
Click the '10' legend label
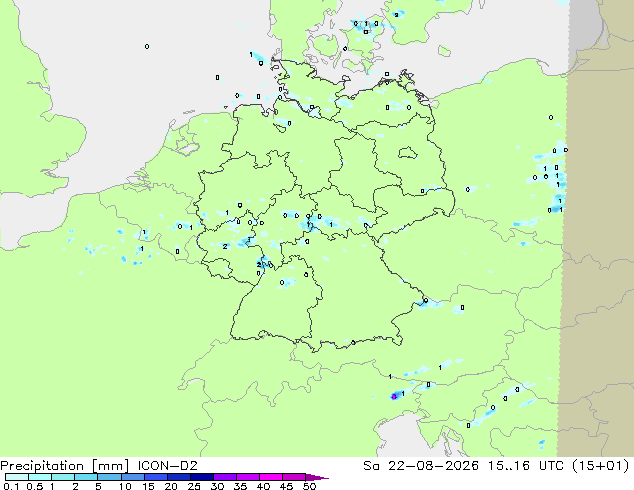[125, 486]
